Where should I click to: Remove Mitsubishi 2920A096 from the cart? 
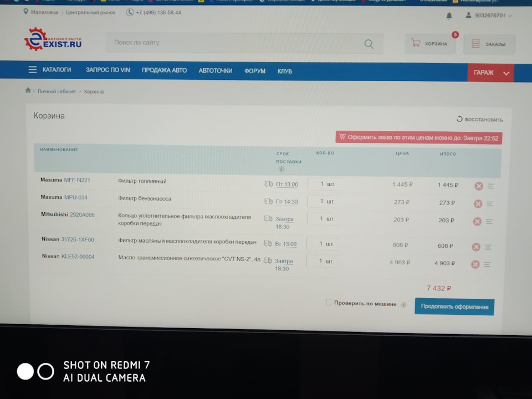coord(477,221)
